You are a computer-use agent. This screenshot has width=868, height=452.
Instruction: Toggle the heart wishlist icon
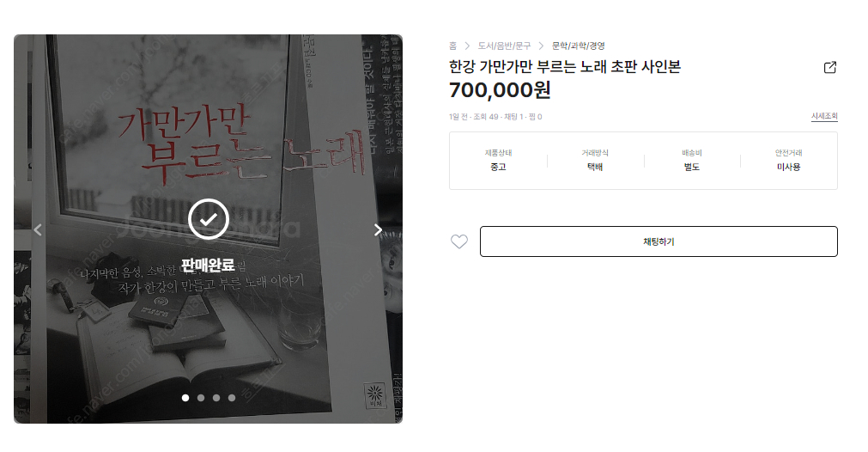pos(459,241)
